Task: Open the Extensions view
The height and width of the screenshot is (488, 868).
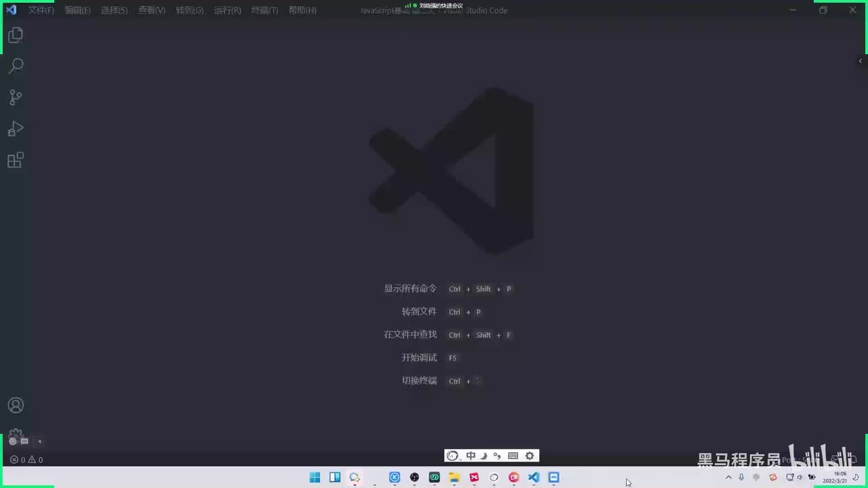Action: 16,161
